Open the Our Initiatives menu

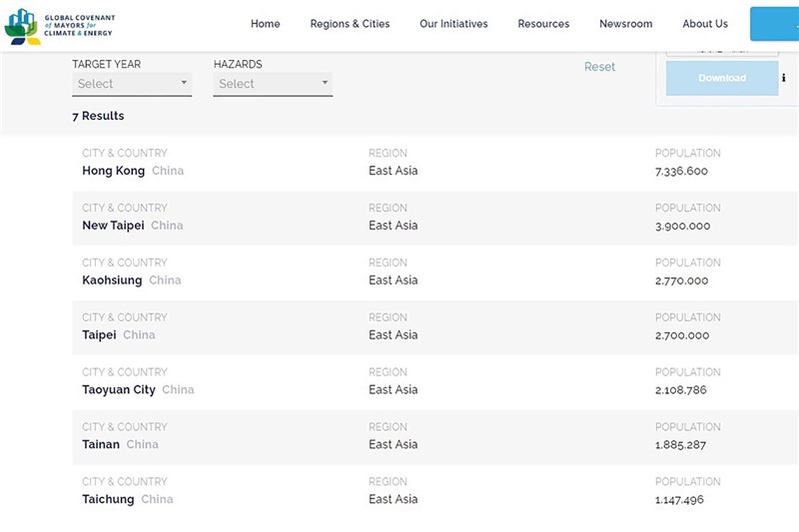pyautogui.click(x=453, y=24)
